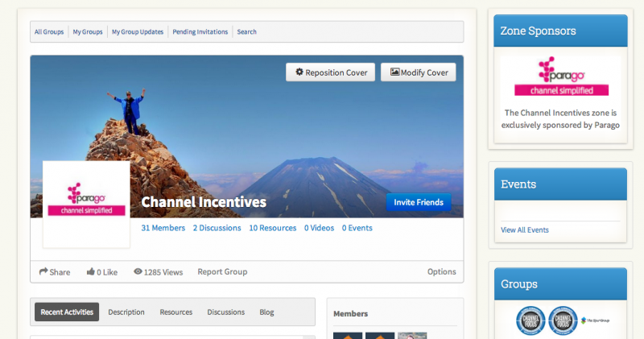Click the sponsor text mentioning Parago
The width and height of the screenshot is (644, 339).
pos(560,118)
